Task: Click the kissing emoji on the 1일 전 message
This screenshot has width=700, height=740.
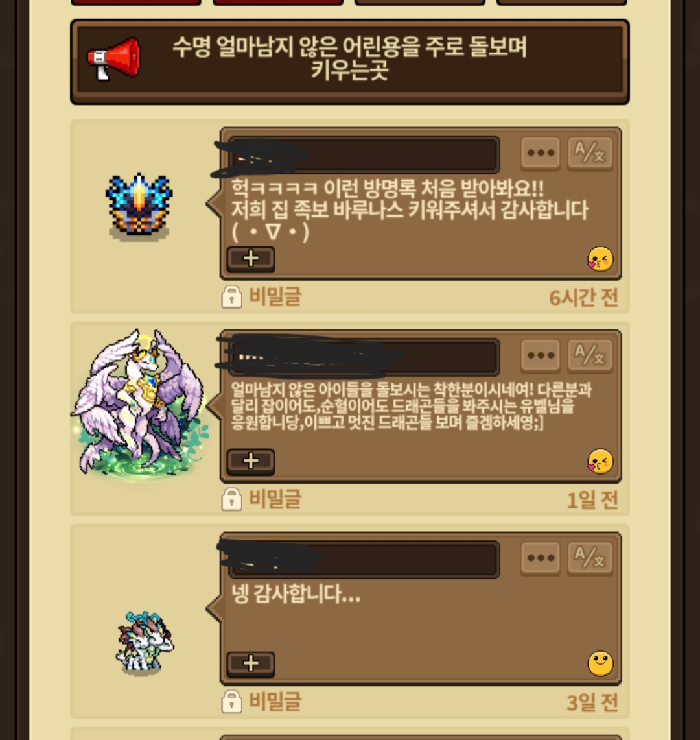Action: (600, 462)
